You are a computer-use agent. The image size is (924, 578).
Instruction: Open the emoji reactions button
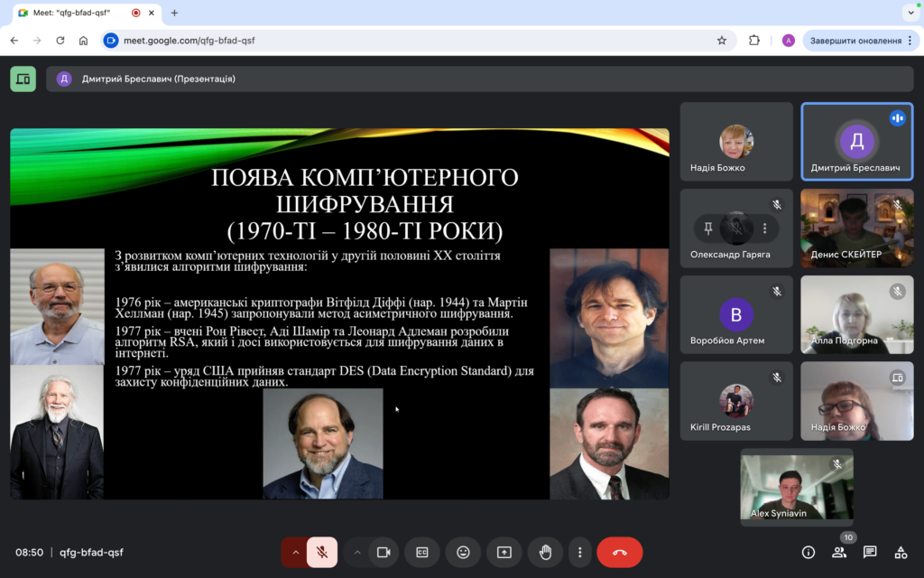(x=463, y=552)
